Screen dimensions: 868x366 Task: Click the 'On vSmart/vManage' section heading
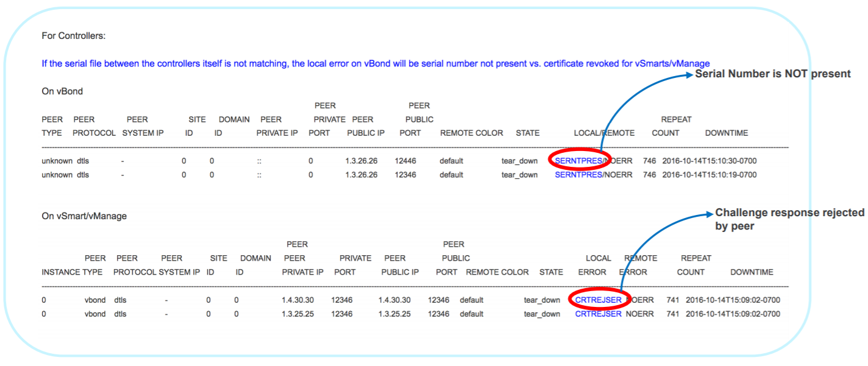84,216
